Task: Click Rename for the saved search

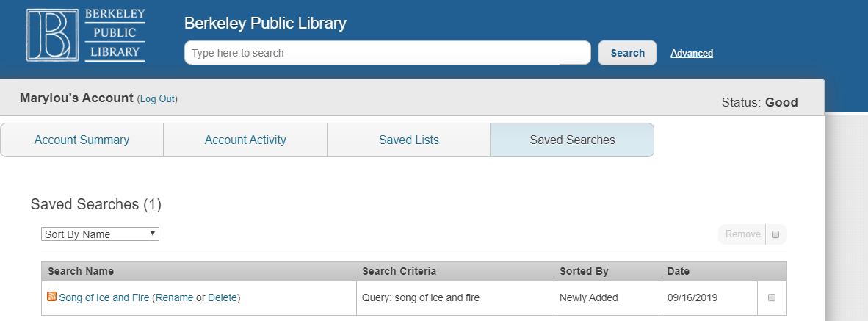Action: tap(174, 297)
